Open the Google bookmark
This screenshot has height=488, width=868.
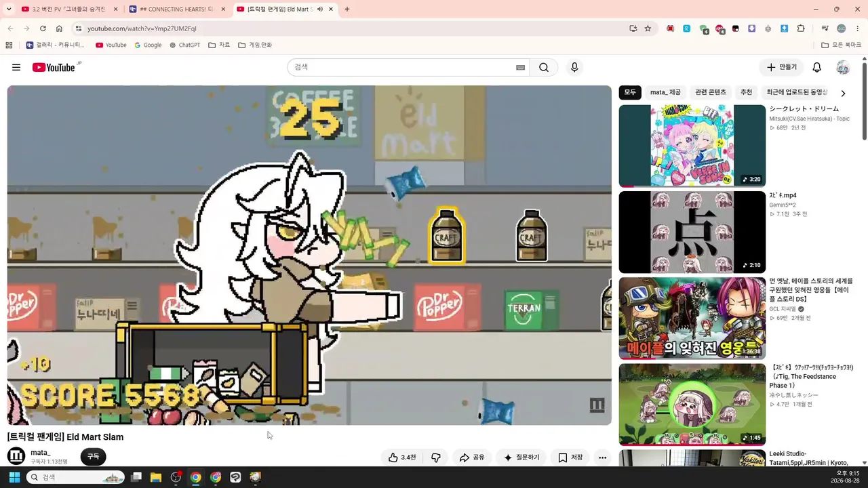[x=148, y=45]
